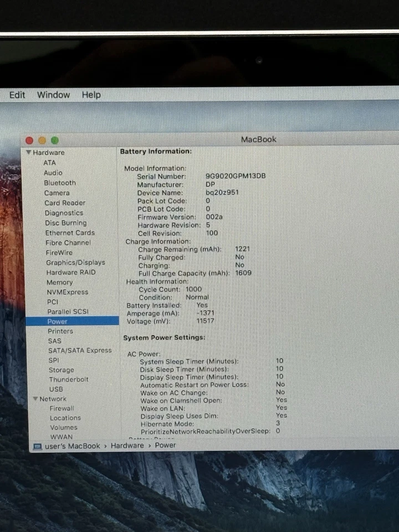The image size is (399, 532).
Task: Select Card Reader in the sidebar
Action: pos(65,203)
